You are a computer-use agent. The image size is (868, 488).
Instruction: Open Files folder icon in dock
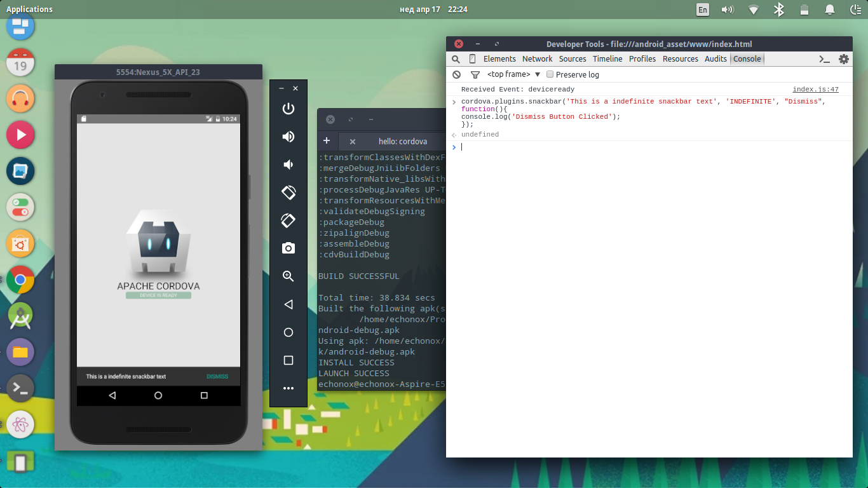click(20, 352)
